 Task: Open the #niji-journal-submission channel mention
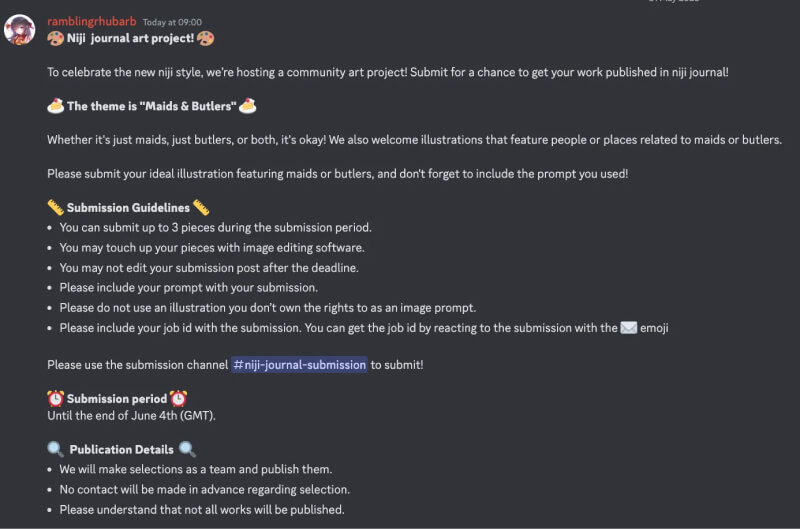pyautogui.click(x=299, y=365)
